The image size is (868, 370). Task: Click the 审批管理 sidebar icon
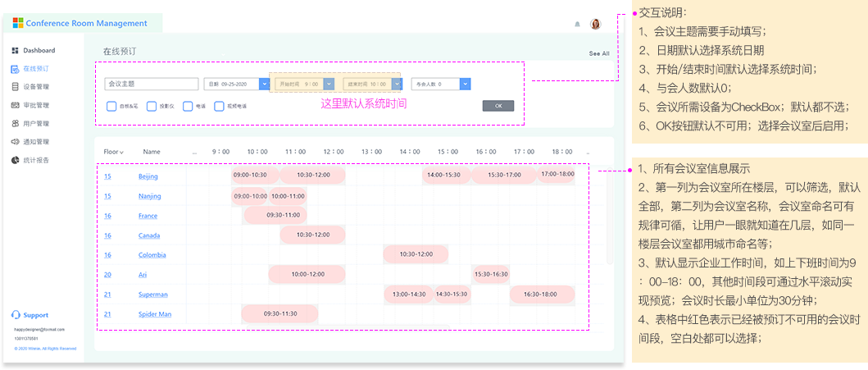15,105
